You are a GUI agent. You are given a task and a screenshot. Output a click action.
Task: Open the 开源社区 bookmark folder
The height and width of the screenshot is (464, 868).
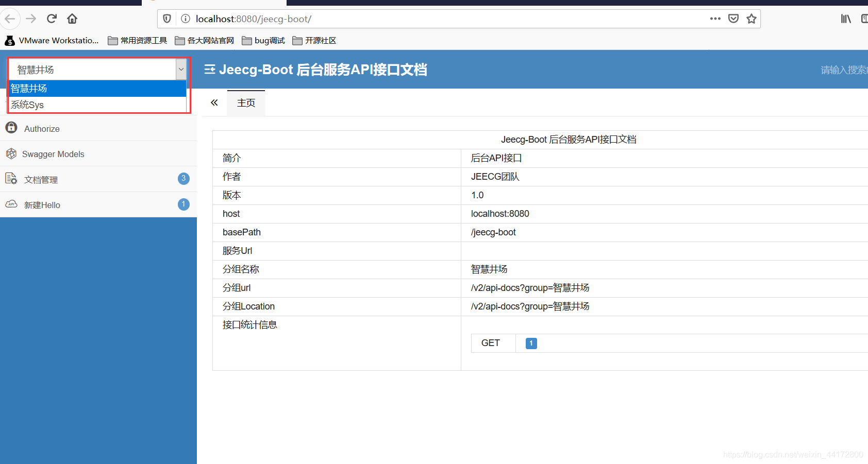314,40
